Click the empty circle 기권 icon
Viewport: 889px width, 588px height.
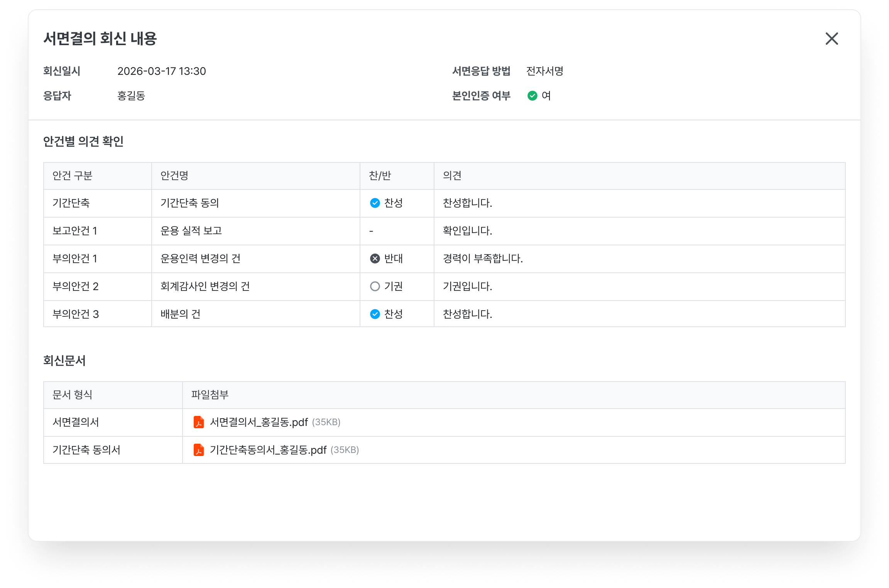pyautogui.click(x=375, y=286)
